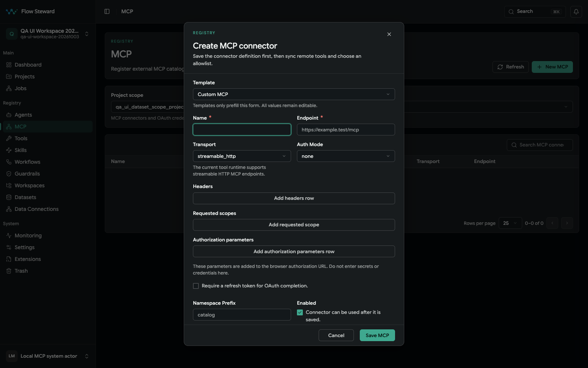Toggle the sidebar panel icon
588x368 pixels.
(107, 11)
